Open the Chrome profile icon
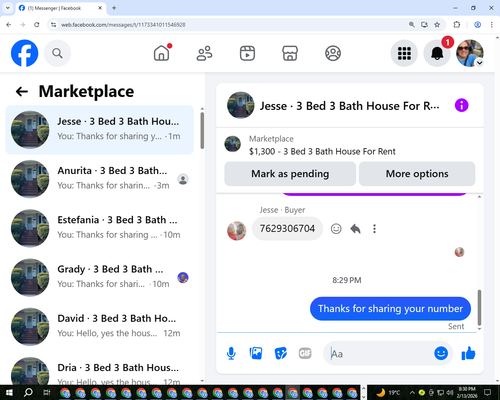Viewport: 500px width, 400px height. pos(477,25)
